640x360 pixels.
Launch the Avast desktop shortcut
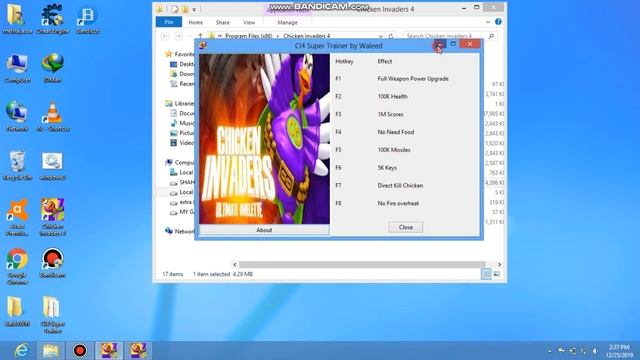pyautogui.click(x=17, y=217)
